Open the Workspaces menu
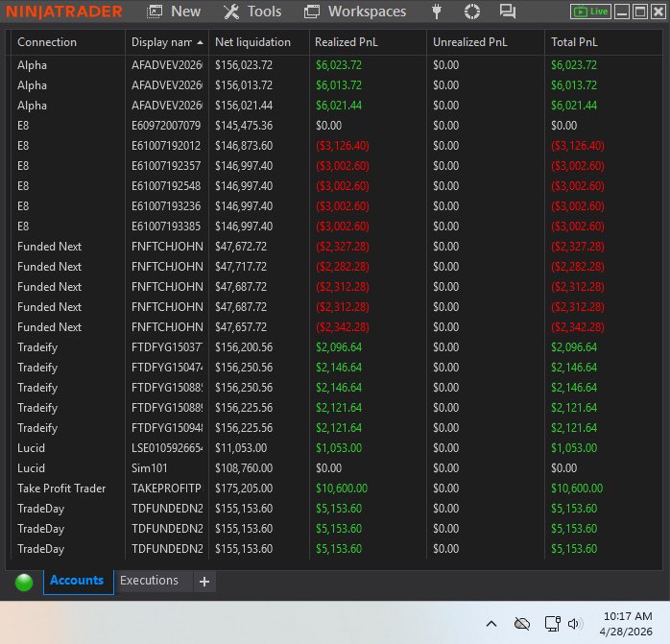670x644 pixels. (x=355, y=12)
